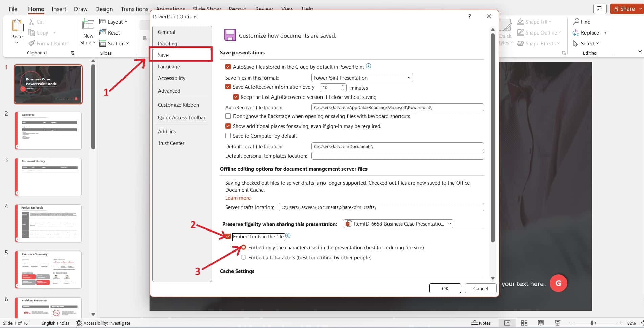The image size is (644, 328).
Task: Switch to the Design ribbon tab
Action: [104, 9]
